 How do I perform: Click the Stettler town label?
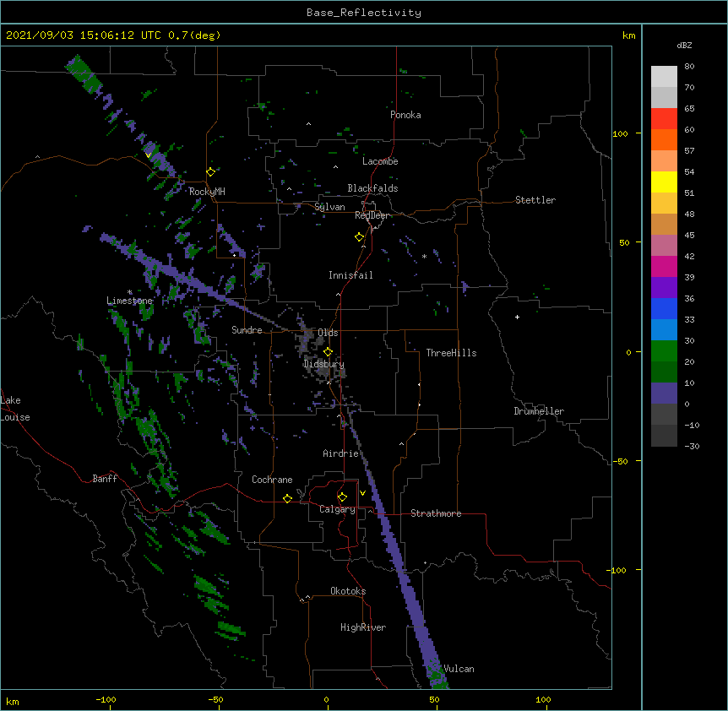point(535,200)
